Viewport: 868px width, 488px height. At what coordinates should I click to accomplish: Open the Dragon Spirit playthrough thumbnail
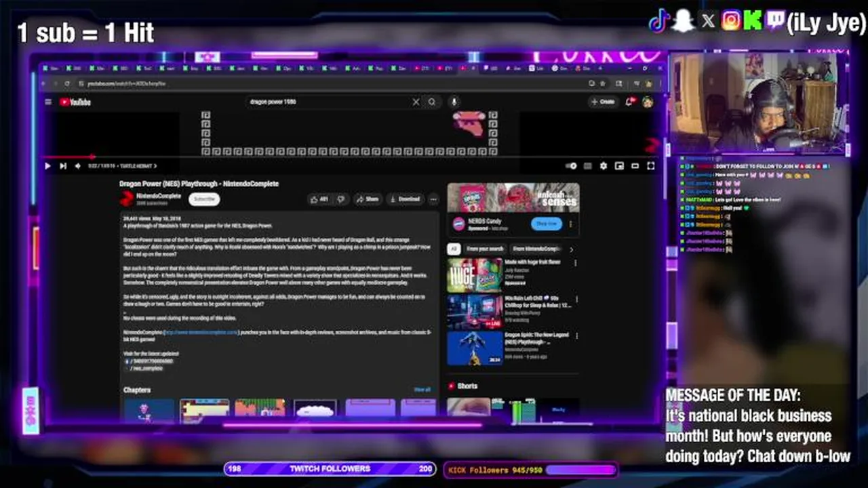point(475,348)
